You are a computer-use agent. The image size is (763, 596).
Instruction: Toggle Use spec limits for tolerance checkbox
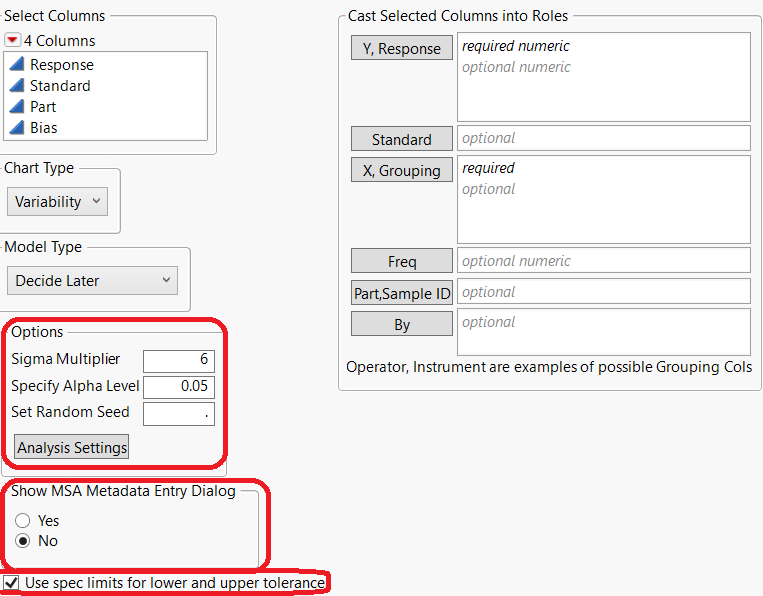pos(11,583)
